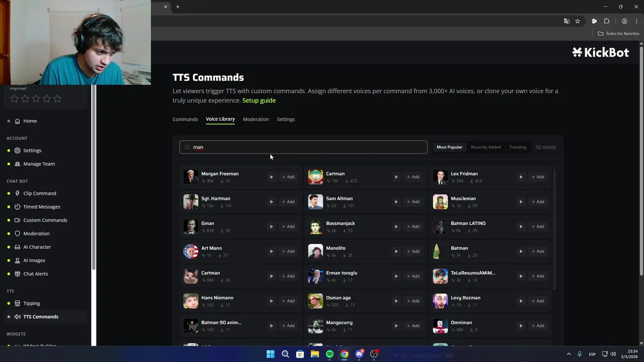Sort voices by Trending

[518, 147]
